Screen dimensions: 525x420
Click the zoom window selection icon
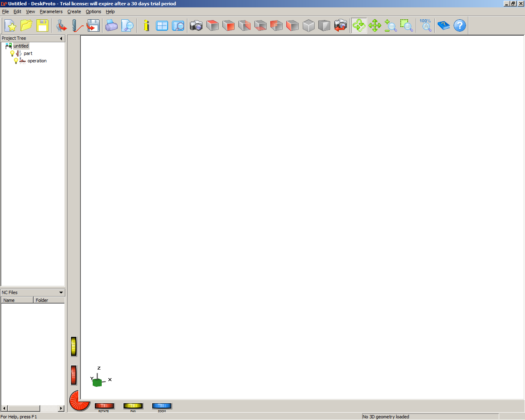[x=406, y=25]
